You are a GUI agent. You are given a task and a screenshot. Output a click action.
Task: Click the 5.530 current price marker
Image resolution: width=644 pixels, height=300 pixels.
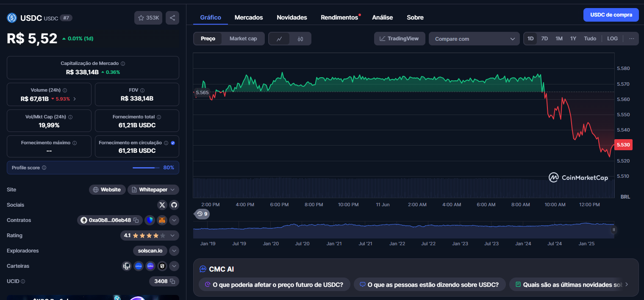[x=623, y=145]
